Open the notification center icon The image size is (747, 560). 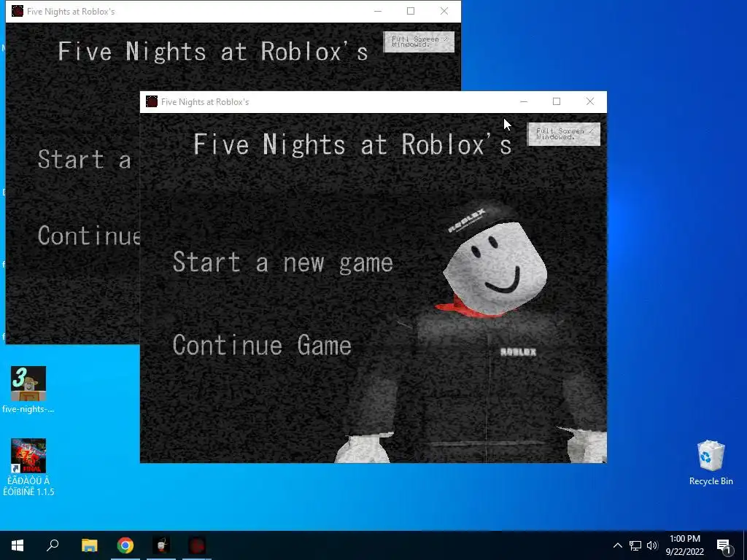click(x=724, y=546)
